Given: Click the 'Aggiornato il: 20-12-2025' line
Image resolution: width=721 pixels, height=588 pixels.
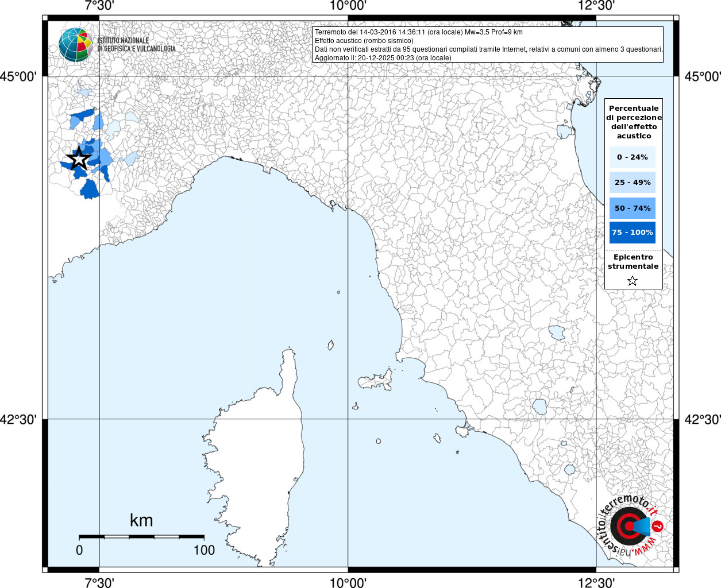Looking at the screenshot, I should (383, 58).
